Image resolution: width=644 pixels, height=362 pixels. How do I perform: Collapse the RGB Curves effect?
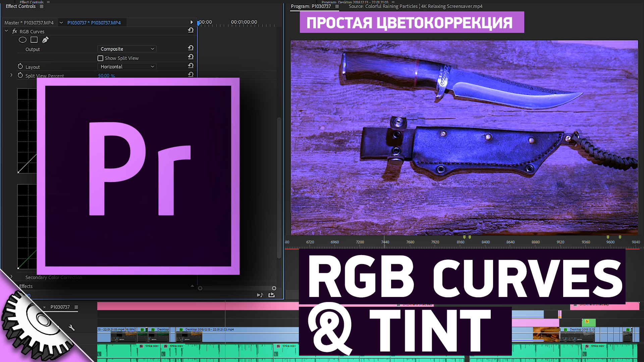pos(6,31)
